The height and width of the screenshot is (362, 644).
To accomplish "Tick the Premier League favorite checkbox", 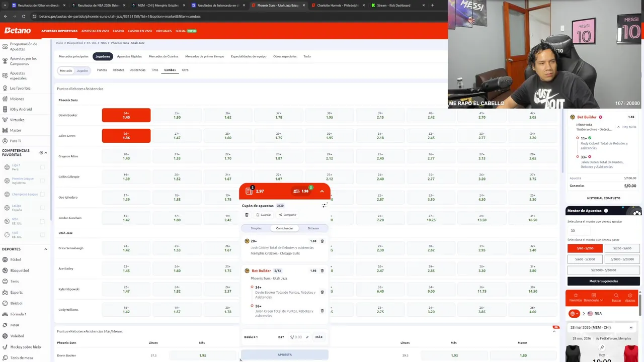I will 42,180.
